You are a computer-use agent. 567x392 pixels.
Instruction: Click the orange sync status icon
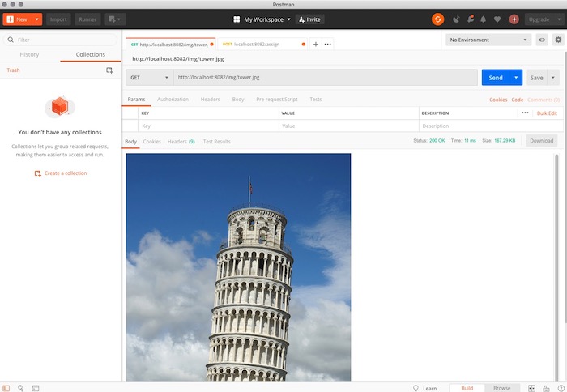point(437,19)
